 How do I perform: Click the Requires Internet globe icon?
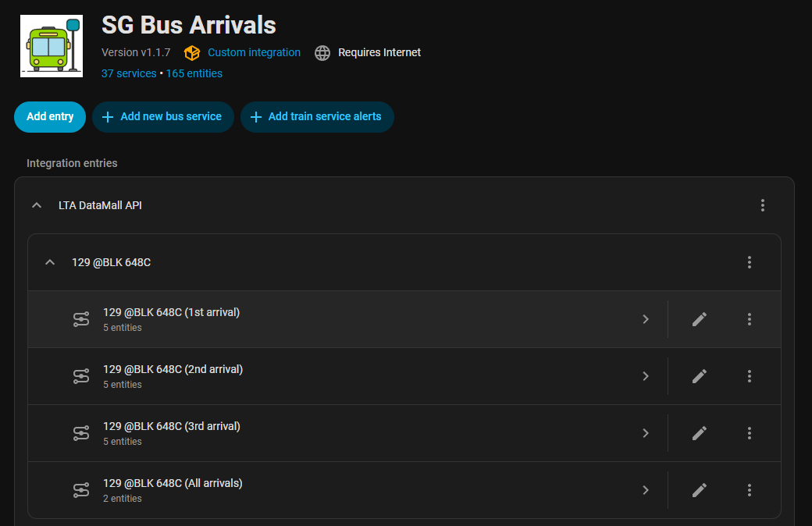(322, 53)
